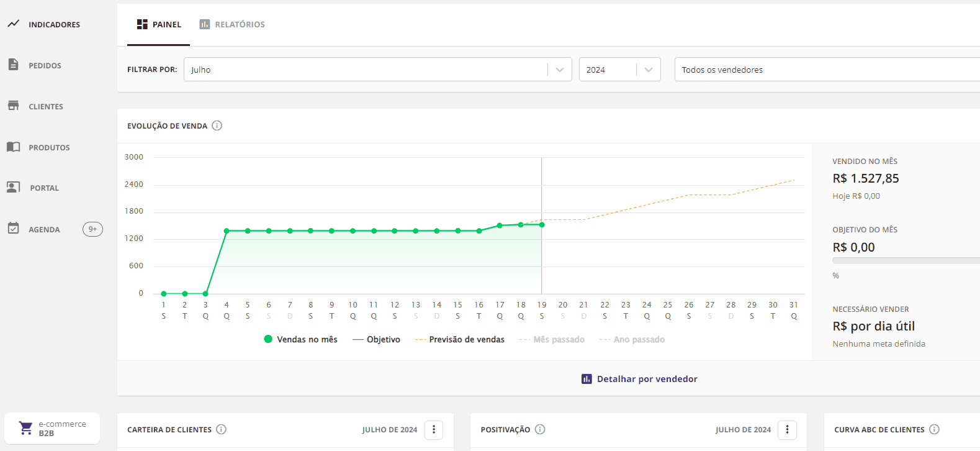This screenshot has height=451, width=980.
Task: Open the Portal sidebar icon
Action: click(x=13, y=188)
